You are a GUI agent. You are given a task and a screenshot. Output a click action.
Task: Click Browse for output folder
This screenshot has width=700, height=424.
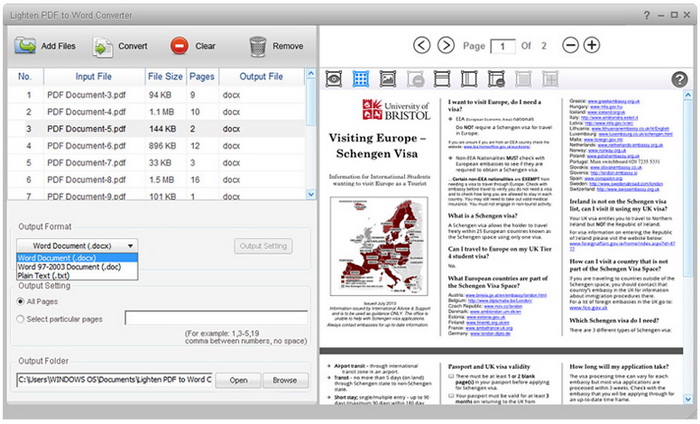click(x=284, y=380)
